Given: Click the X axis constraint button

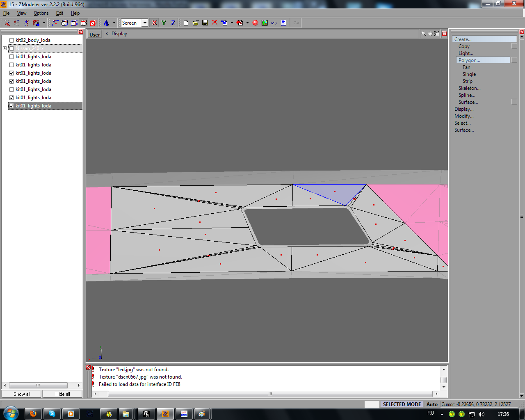Looking at the screenshot, I should [x=154, y=23].
